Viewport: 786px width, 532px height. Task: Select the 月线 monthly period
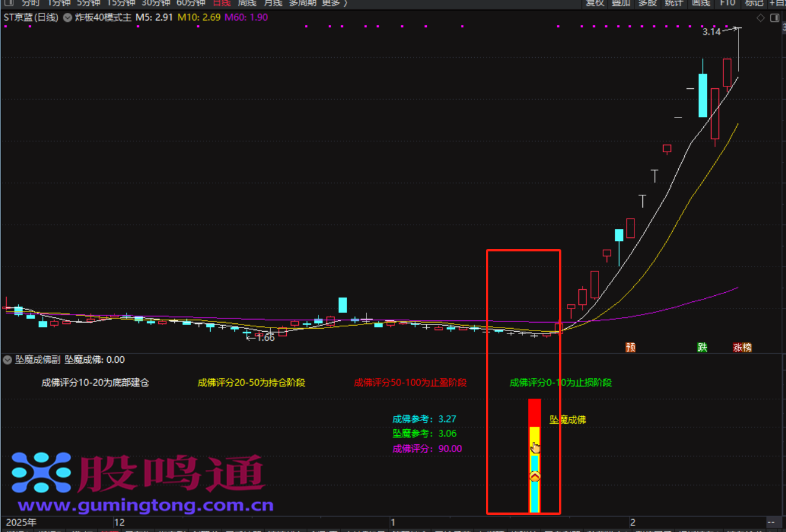(x=272, y=3)
